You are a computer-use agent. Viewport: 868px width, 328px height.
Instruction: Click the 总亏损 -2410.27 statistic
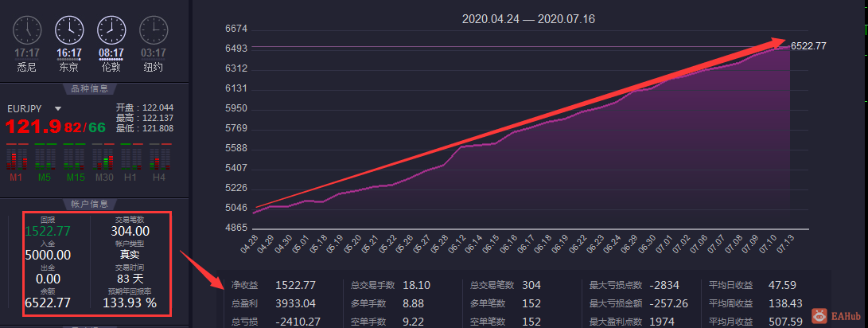pos(276,322)
